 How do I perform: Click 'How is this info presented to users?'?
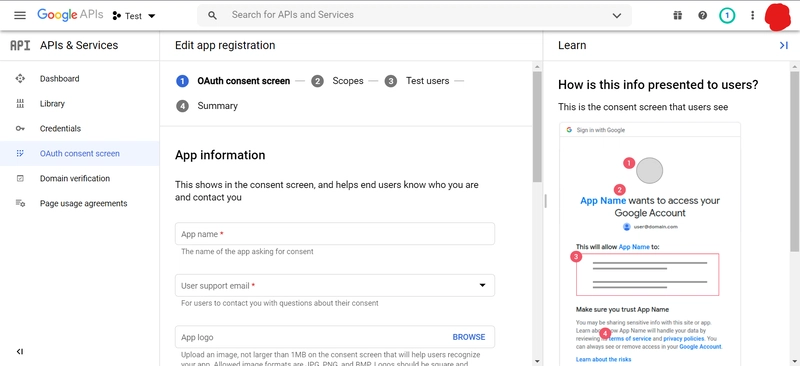(x=658, y=85)
